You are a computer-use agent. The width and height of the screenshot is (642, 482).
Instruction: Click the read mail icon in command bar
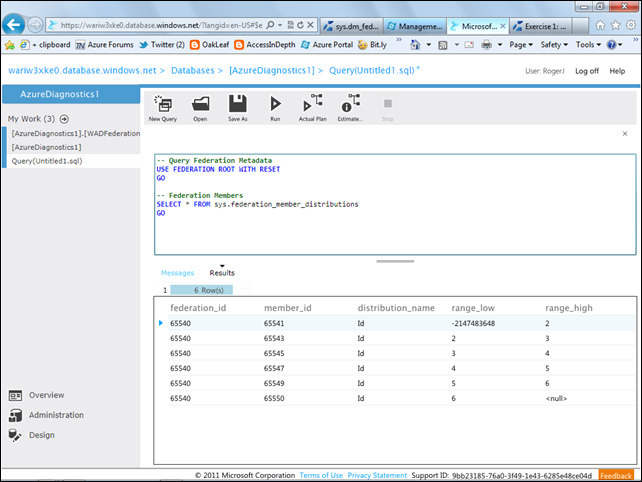point(469,45)
